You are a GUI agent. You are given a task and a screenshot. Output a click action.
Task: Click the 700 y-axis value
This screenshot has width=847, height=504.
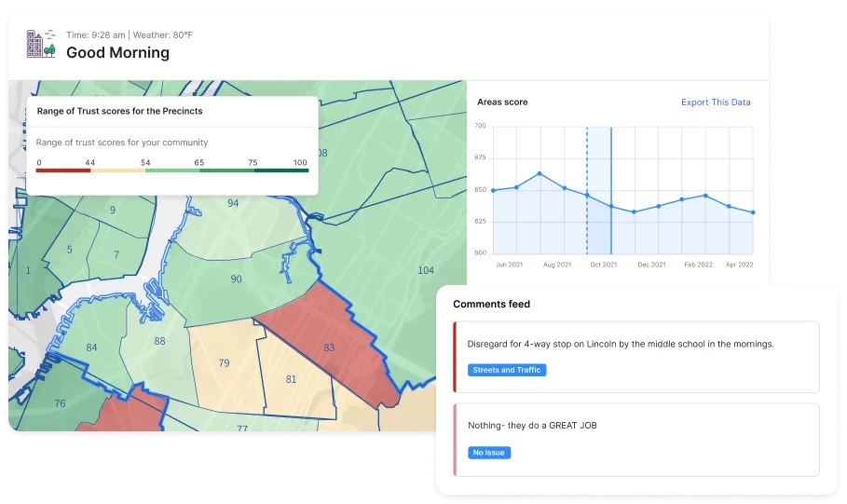point(480,126)
